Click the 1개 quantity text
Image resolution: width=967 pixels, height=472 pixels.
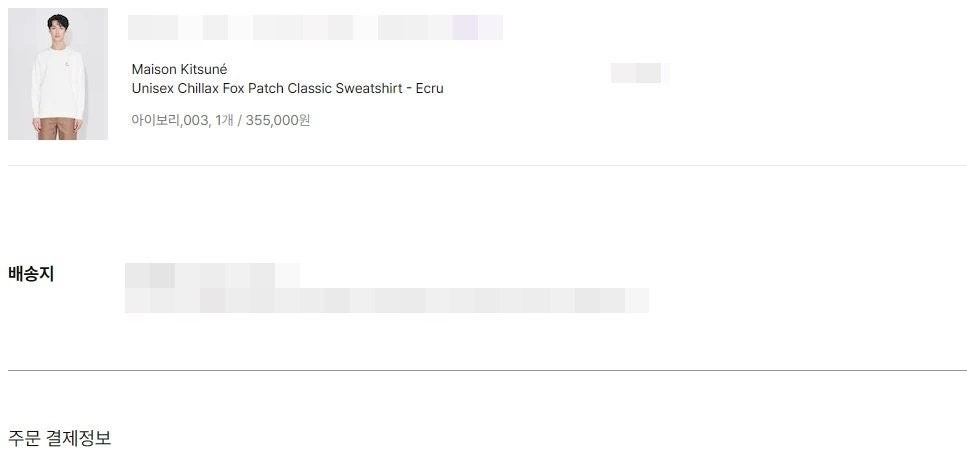[x=223, y=120]
